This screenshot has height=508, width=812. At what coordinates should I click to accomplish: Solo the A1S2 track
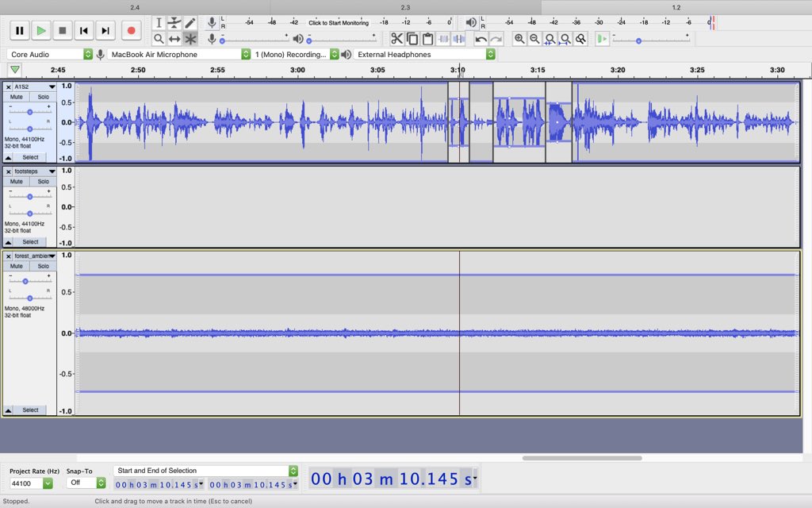pos(43,97)
